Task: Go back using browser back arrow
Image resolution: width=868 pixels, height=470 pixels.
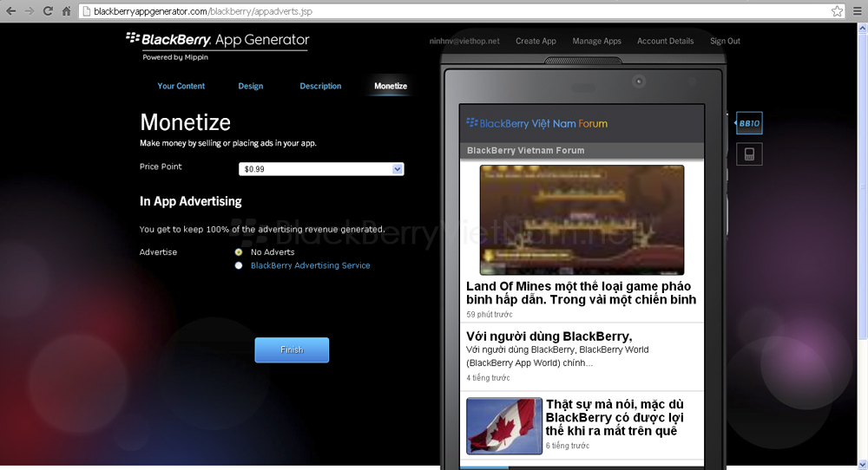Action: tap(10, 11)
